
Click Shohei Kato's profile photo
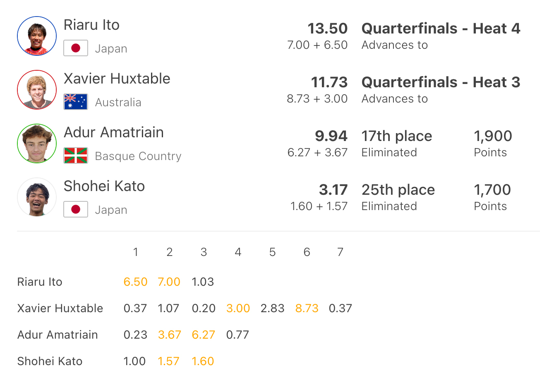tap(37, 197)
